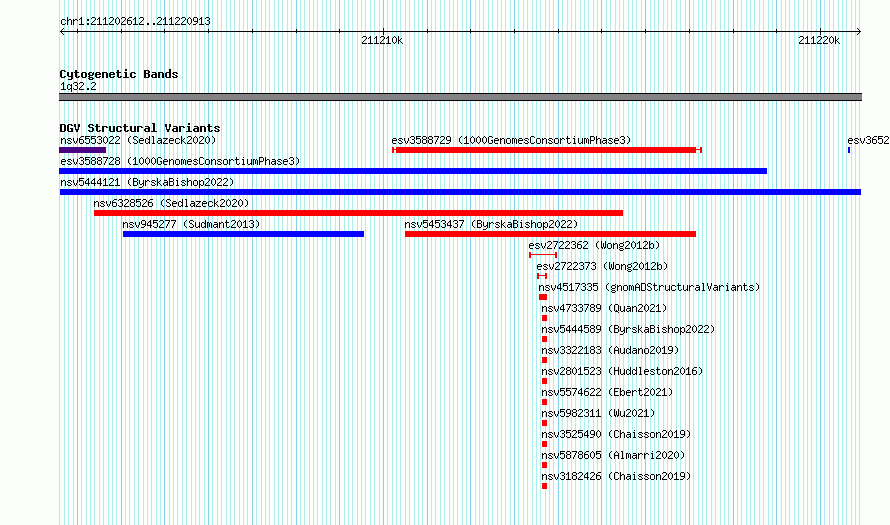Click the nsv3322183 (Audano2019) label
890x525 pixels.
click(x=610, y=350)
